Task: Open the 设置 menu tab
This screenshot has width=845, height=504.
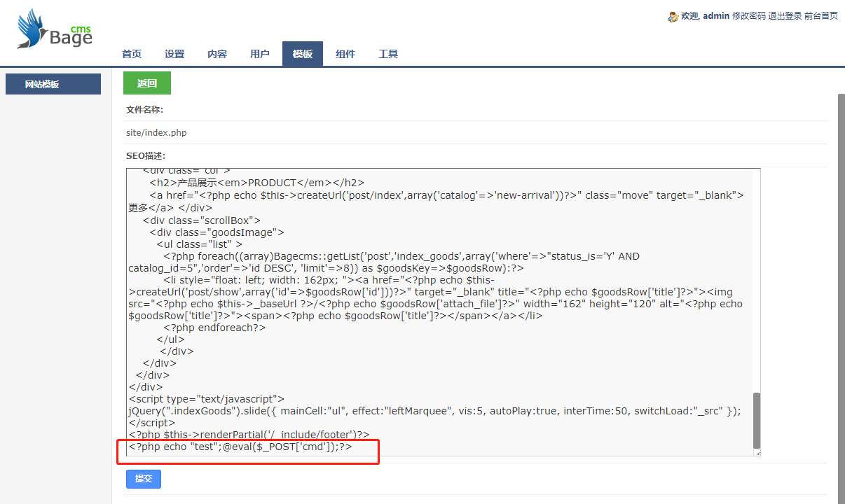Action: point(174,54)
